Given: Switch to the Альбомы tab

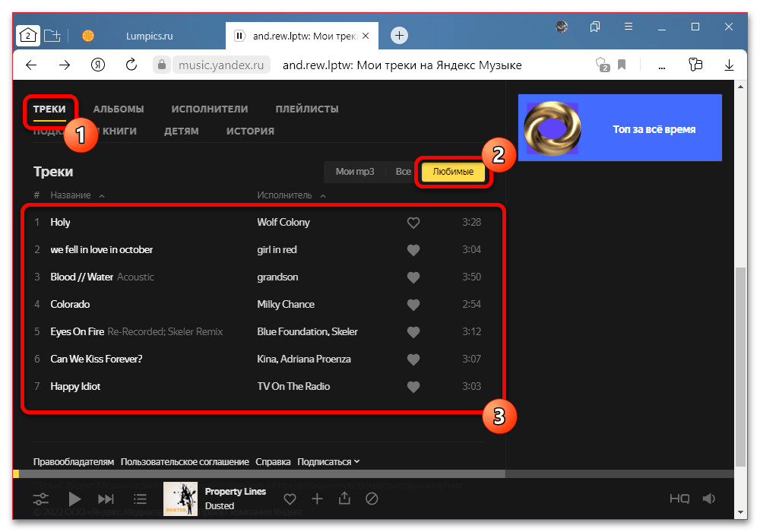Looking at the screenshot, I should pyautogui.click(x=119, y=109).
